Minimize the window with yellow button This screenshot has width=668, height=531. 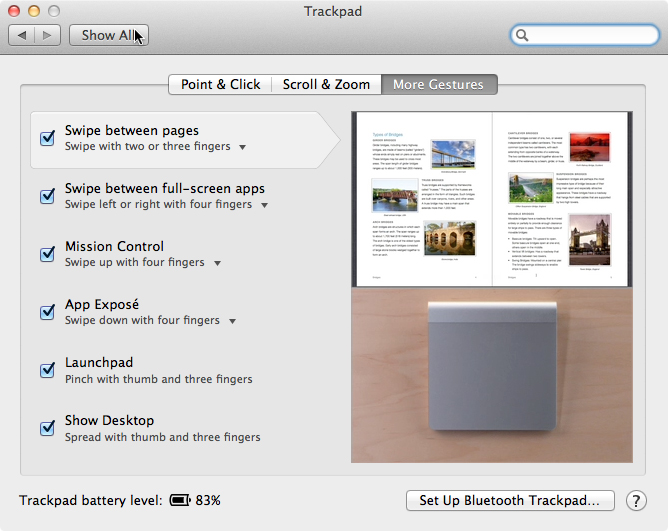[34, 11]
